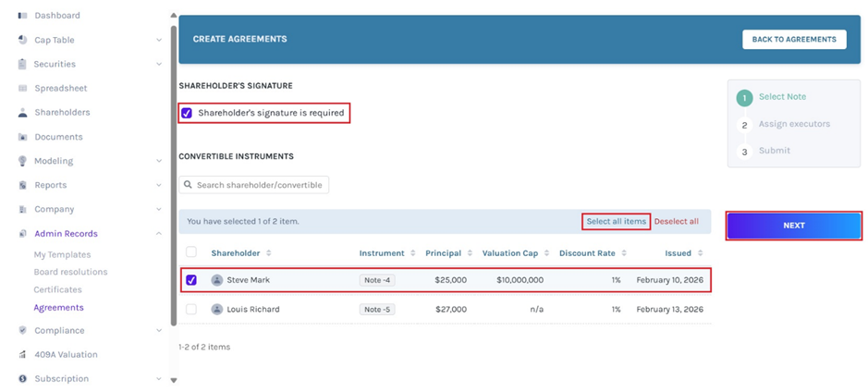Click the Modeling lightbulb icon
The image size is (868, 392).
click(x=22, y=161)
